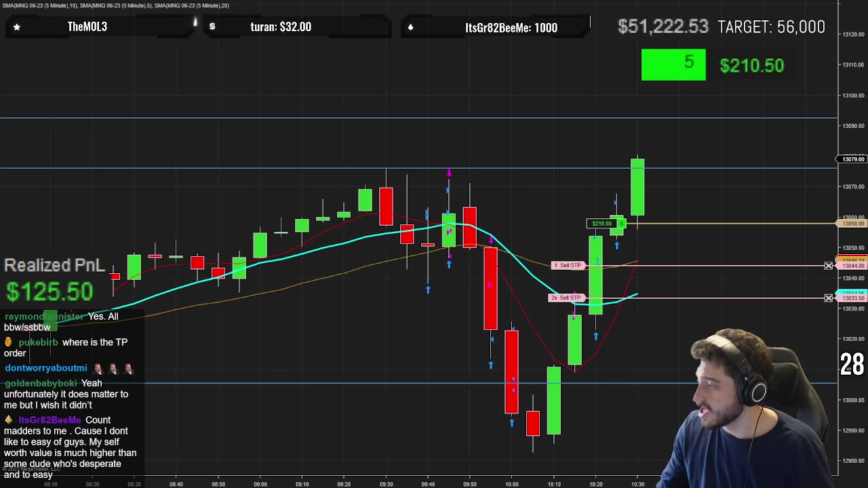The width and height of the screenshot is (868, 488).
Task: Cancel the 2s Sell STP order with its X
Action: (829, 298)
